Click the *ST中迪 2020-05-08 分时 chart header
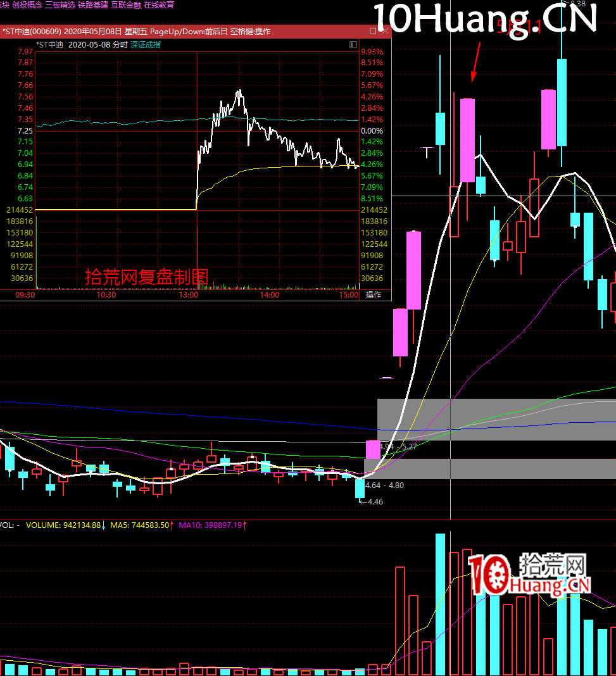This screenshot has height=676, width=616. (x=82, y=45)
